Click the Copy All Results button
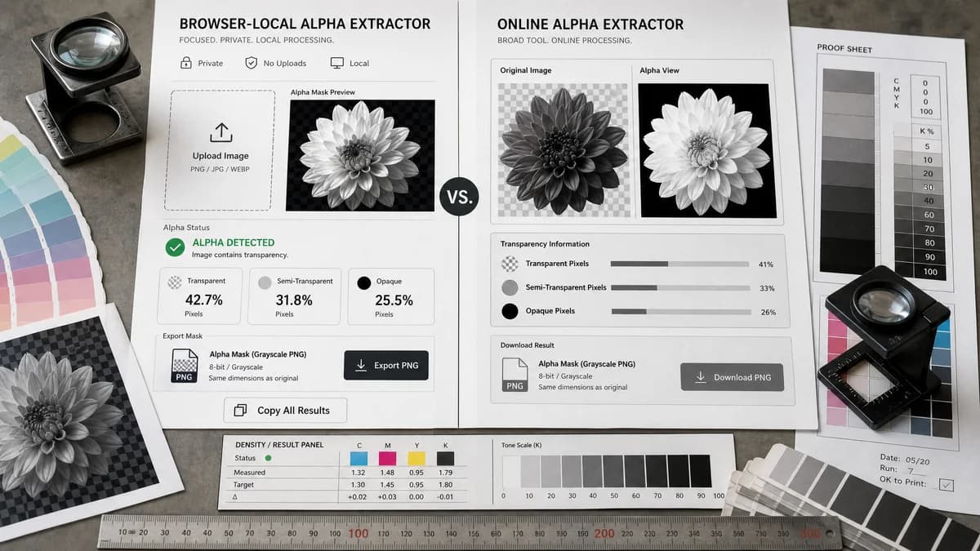The image size is (980, 551). point(285,411)
